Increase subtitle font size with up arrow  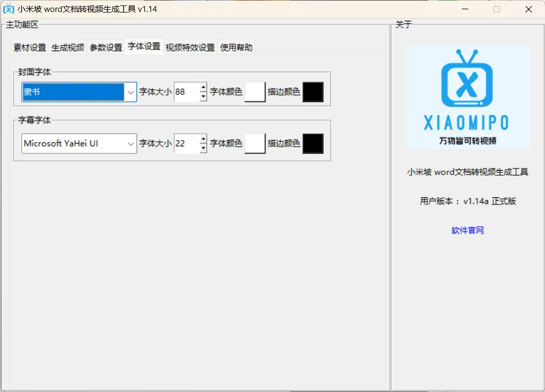[203, 140]
